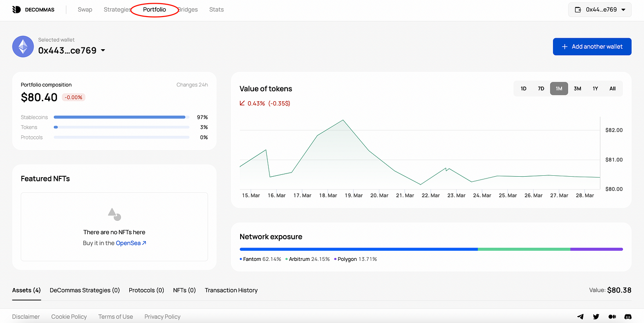Open the Strategies nav item
The width and height of the screenshot is (644, 323).
pyautogui.click(x=117, y=10)
